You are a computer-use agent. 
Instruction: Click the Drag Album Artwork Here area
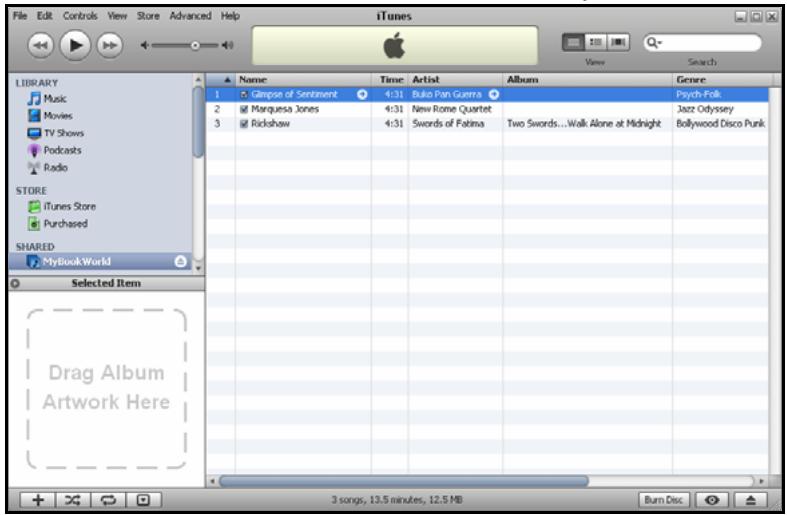click(x=106, y=389)
